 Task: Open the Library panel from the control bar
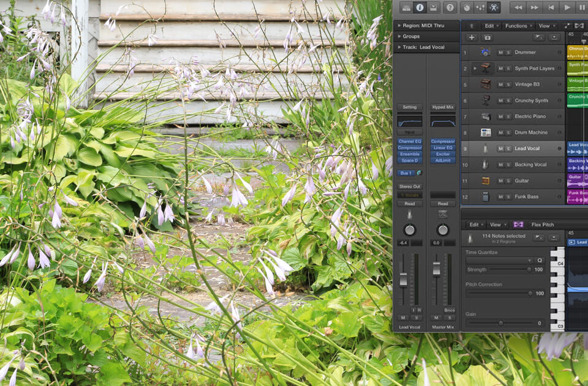pyautogui.click(x=405, y=7)
